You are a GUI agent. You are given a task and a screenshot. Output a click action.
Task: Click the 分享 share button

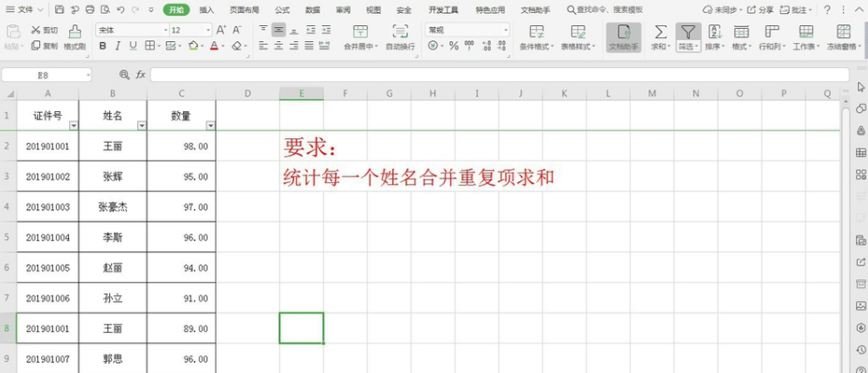[760, 10]
